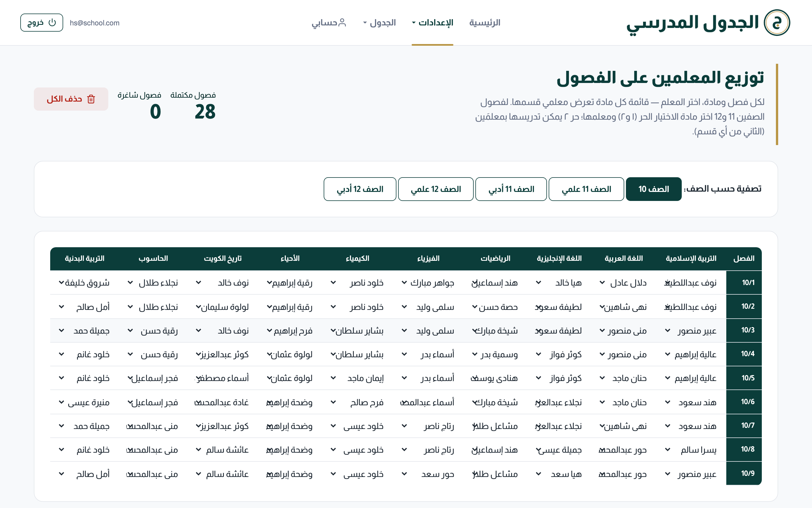Open الرئيسية menu item
812x508 pixels.
484,23
